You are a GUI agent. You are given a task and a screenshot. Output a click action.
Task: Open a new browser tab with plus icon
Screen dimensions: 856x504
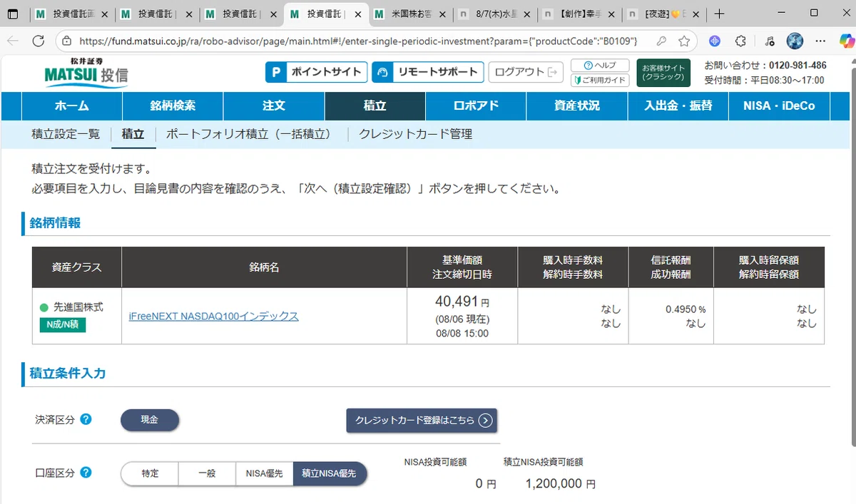719,14
